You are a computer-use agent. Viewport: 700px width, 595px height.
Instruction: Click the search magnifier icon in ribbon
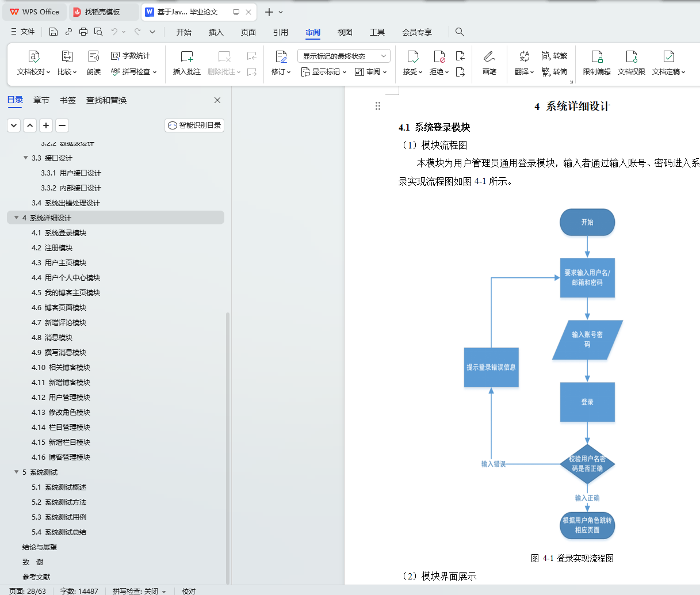[460, 32]
